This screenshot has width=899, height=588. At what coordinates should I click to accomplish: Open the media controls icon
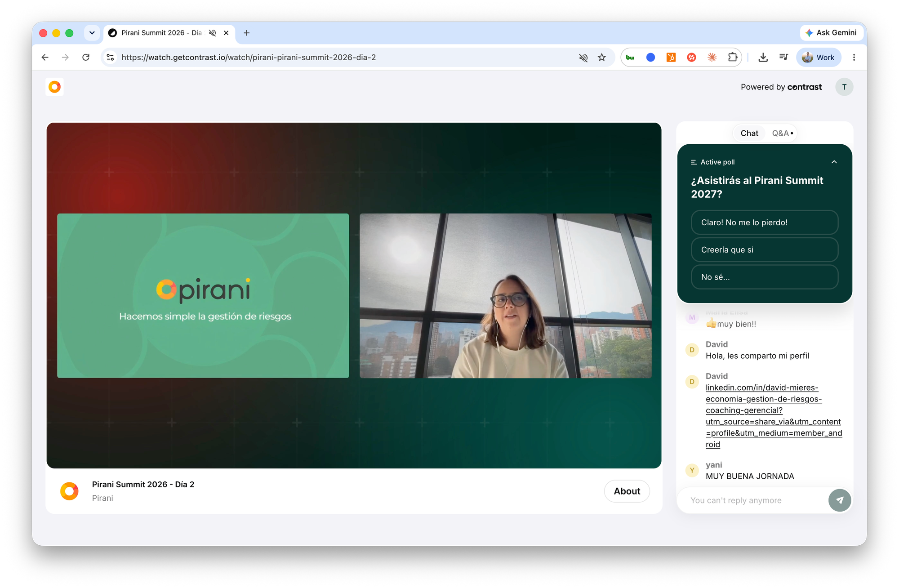[x=783, y=57]
